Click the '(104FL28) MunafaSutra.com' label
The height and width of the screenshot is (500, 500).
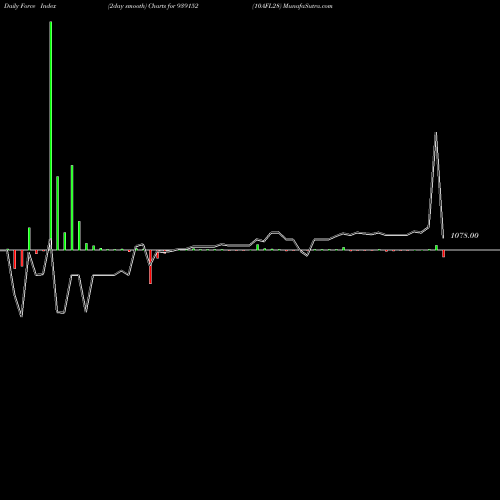tap(292, 6)
